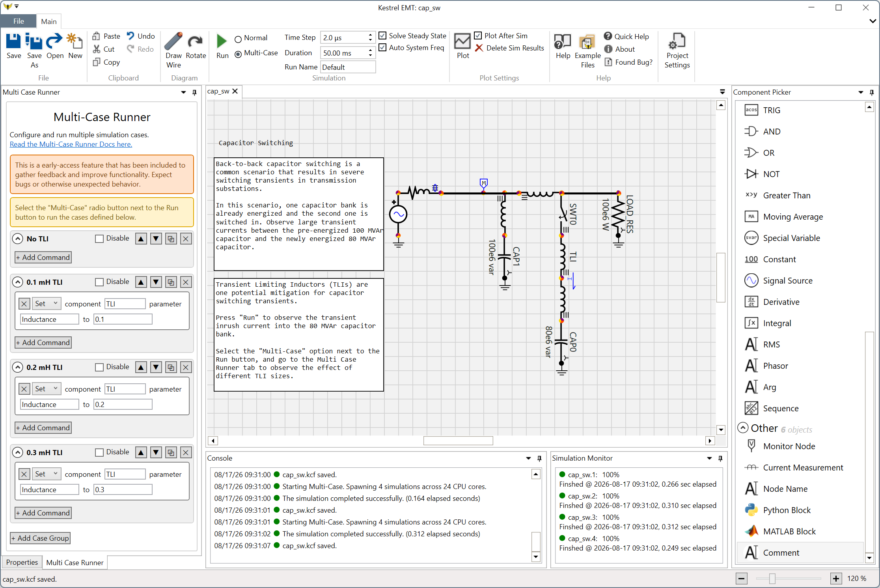Disable the 0.1 mH TLI case
The height and width of the screenshot is (588, 880).
99,282
